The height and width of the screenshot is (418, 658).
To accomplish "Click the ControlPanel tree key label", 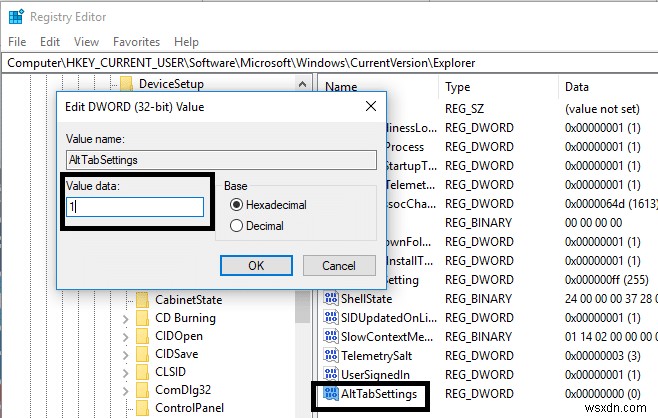I will (x=189, y=408).
